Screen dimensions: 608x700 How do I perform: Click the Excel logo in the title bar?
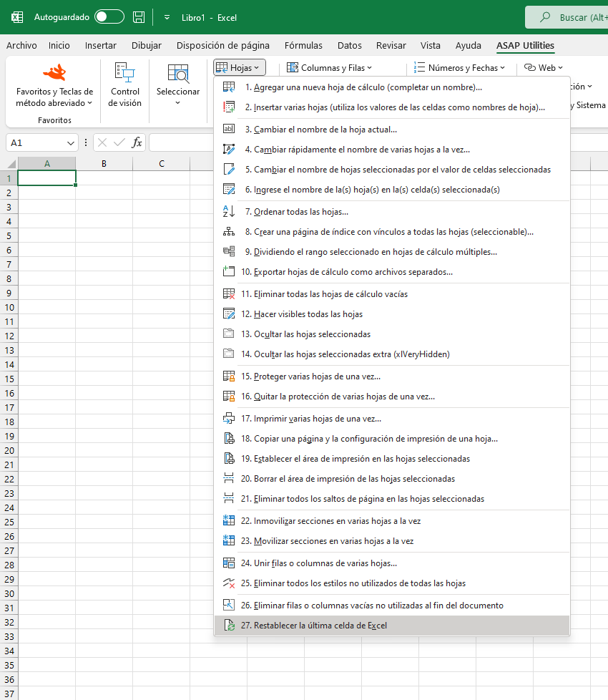coord(17,17)
